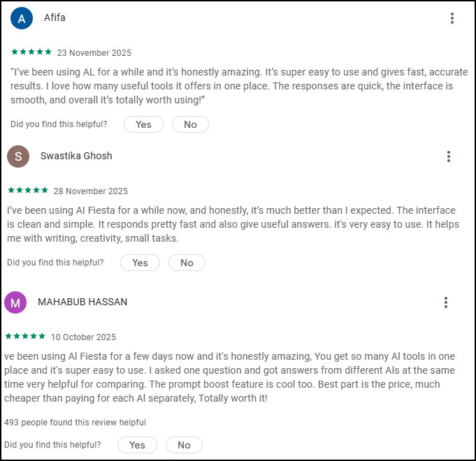Click Afifa's blue profile avatar
The height and width of the screenshot is (461, 476).
(22, 18)
